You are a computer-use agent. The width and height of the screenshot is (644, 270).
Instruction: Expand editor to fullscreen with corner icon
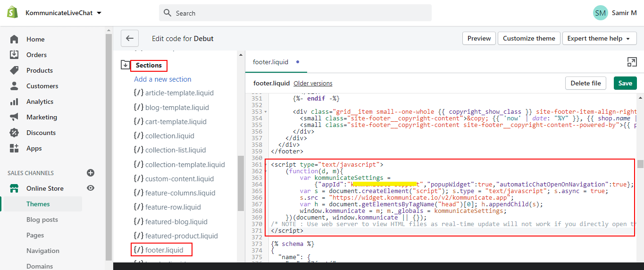coord(632,62)
